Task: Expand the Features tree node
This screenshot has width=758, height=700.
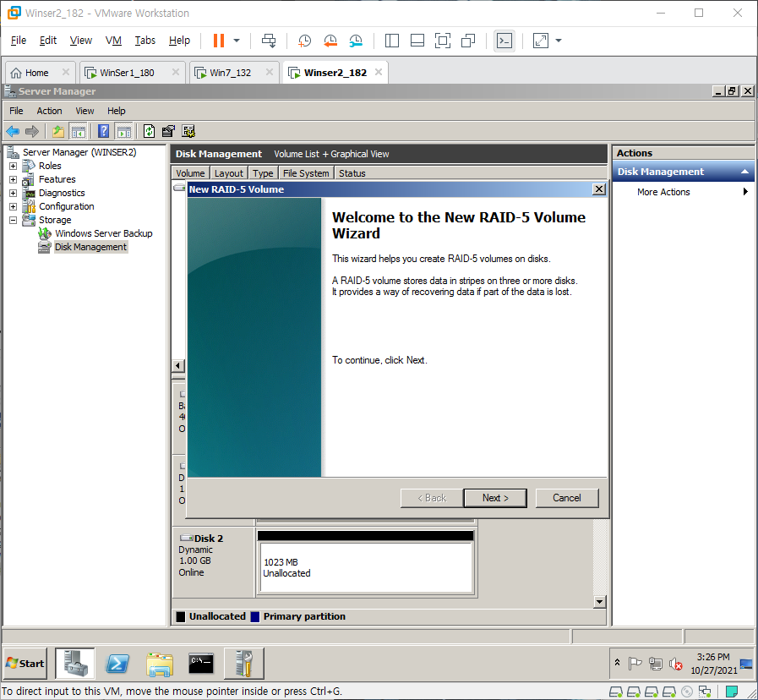Action: point(13,179)
